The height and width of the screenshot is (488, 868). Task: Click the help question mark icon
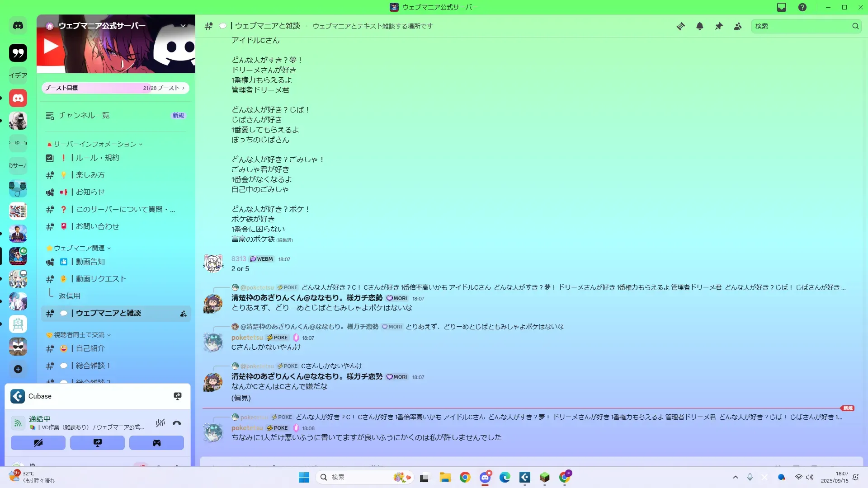[x=802, y=7]
